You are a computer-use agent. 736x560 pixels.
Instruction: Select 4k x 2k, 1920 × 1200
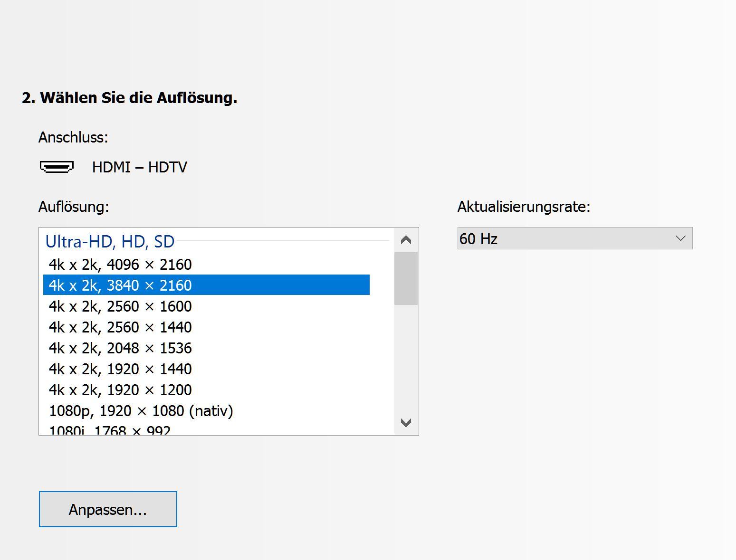(x=120, y=390)
